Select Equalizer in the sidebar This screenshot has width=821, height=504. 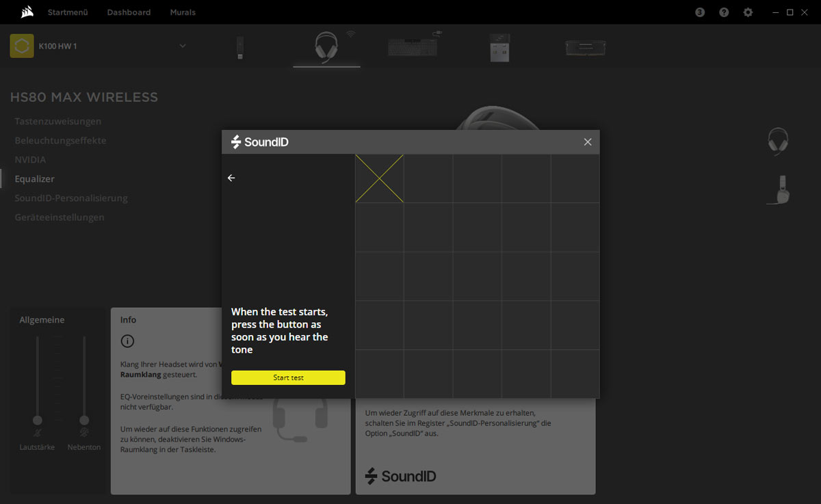pyautogui.click(x=35, y=178)
